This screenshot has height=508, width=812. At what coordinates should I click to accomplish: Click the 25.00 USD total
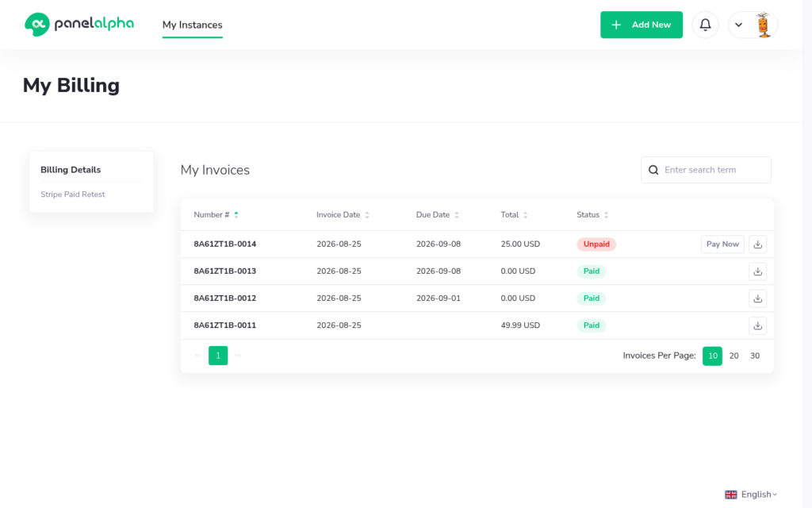pos(520,244)
